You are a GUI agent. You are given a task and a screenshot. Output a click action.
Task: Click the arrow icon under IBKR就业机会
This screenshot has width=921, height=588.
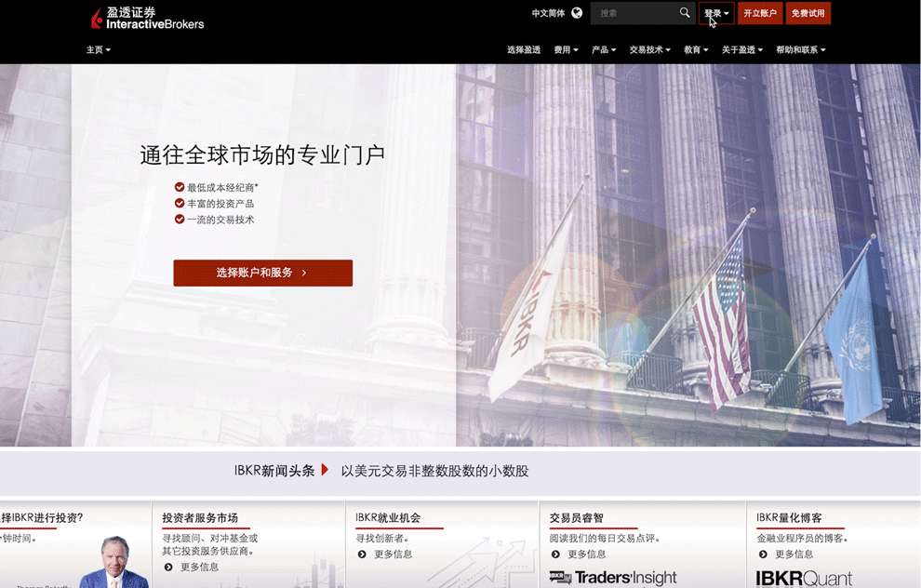(x=362, y=554)
